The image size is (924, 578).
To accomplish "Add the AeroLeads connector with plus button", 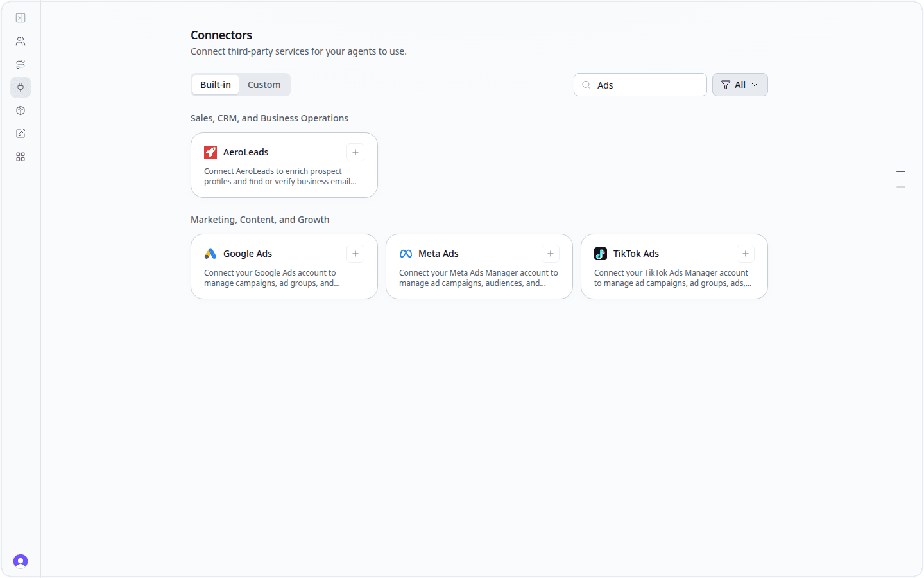I will (x=355, y=152).
